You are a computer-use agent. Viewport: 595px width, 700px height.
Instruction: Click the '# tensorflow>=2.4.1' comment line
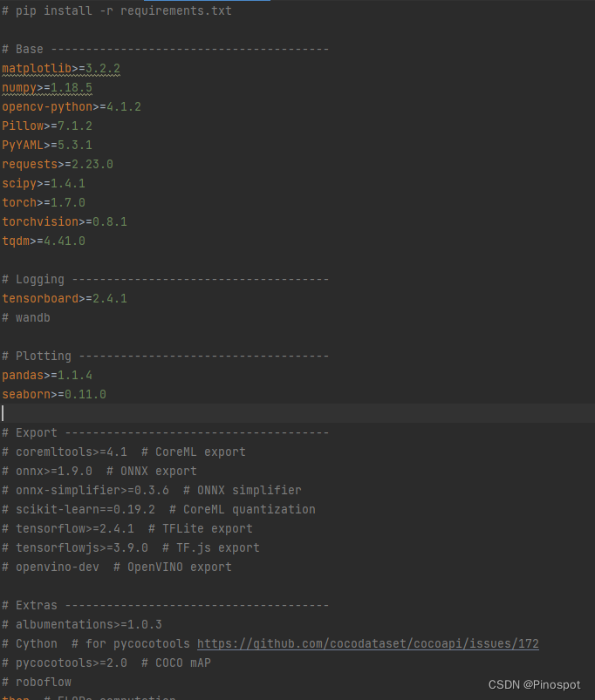click(127, 529)
